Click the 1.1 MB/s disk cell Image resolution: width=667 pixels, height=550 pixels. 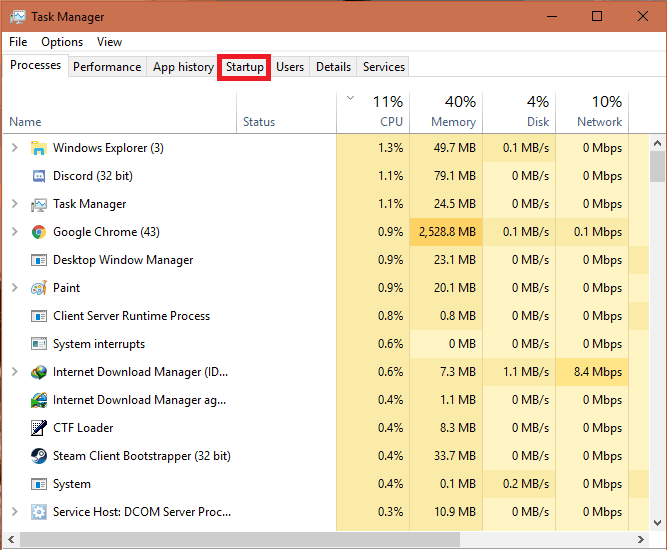coord(519,372)
